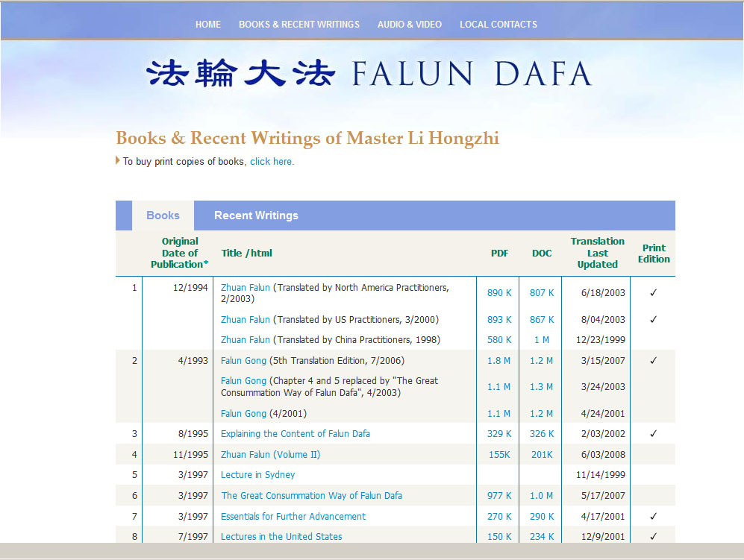Download the 201K DOC of Volume II
744x560 pixels.
[541, 454]
